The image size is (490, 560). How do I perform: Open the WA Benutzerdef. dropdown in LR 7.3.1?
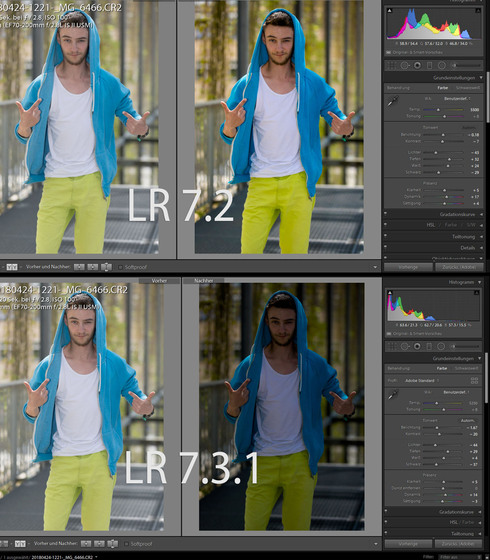[x=456, y=392]
